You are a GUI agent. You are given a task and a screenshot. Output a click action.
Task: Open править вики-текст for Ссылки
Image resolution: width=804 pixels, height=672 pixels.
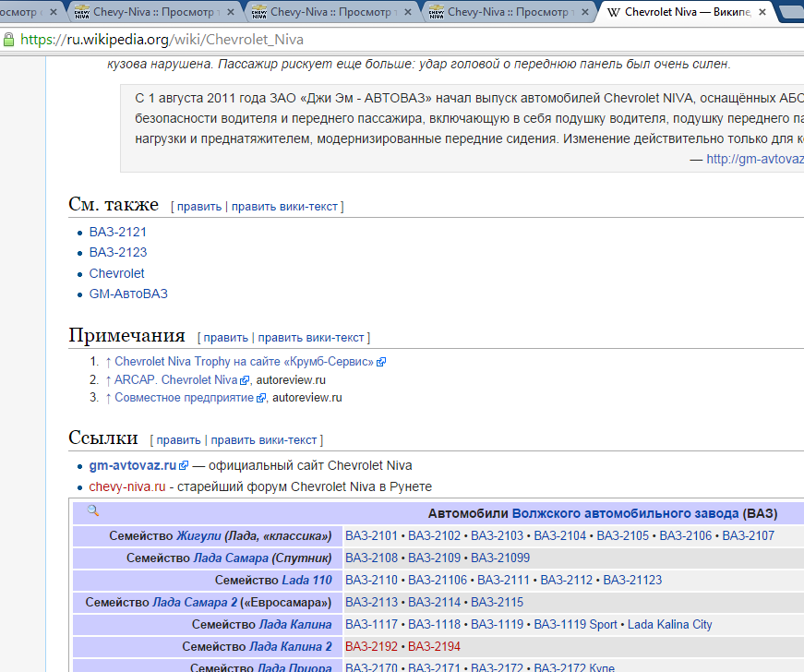(264, 440)
